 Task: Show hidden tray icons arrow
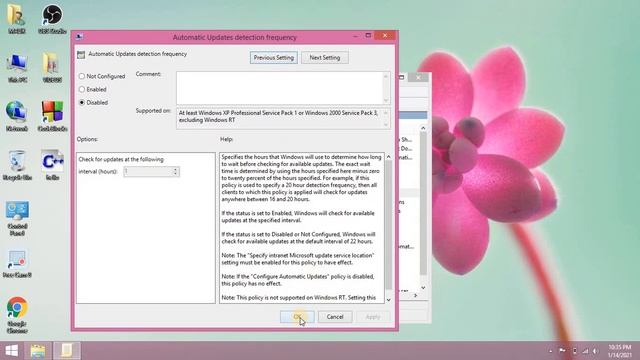coord(550,351)
